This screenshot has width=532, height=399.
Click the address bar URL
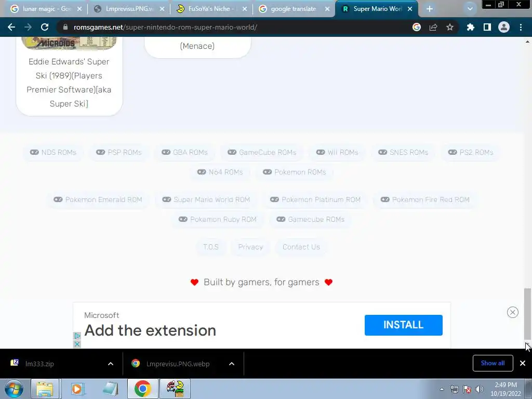tap(165, 27)
